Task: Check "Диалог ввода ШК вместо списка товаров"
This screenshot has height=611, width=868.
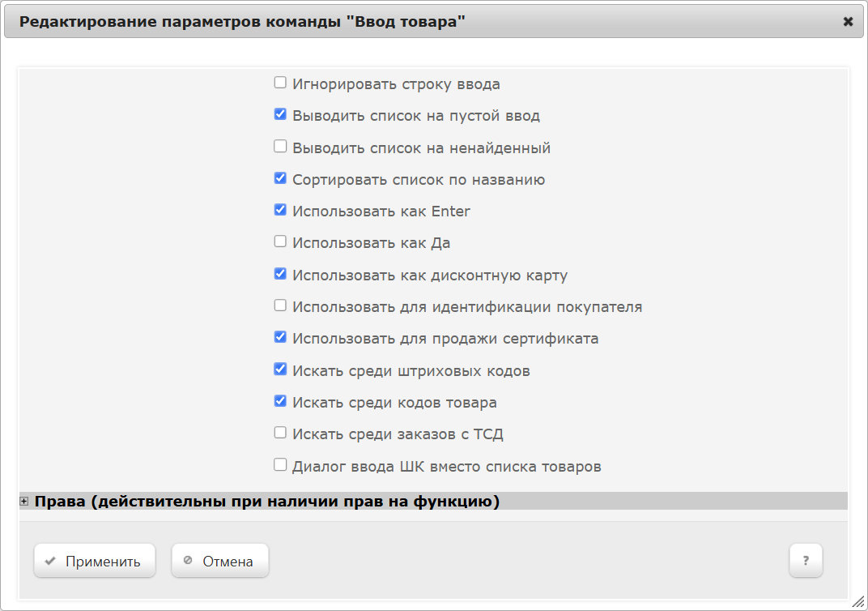Action: click(x=280, y=464)
